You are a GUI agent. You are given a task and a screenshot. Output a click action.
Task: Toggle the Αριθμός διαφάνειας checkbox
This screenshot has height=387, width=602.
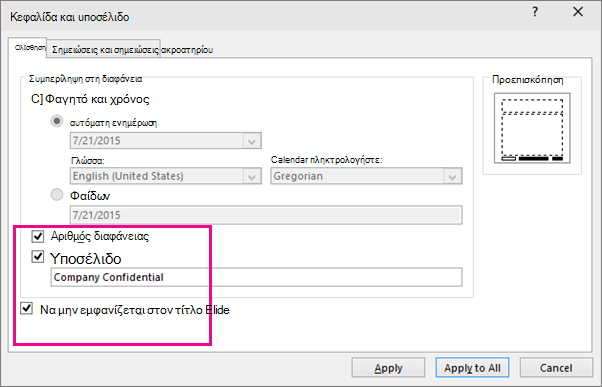(x=37, y=236)
